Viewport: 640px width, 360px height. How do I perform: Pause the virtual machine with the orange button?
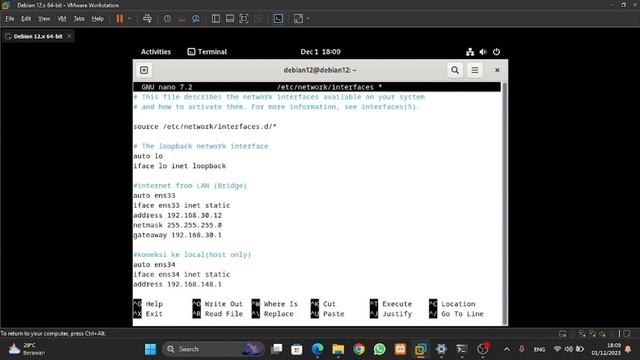[x=120, y=18]
